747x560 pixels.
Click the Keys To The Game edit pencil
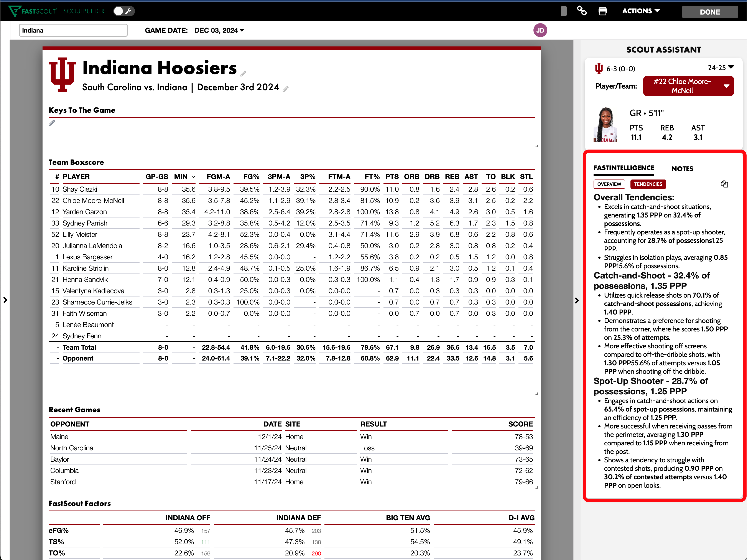click(x=52, y=123)
